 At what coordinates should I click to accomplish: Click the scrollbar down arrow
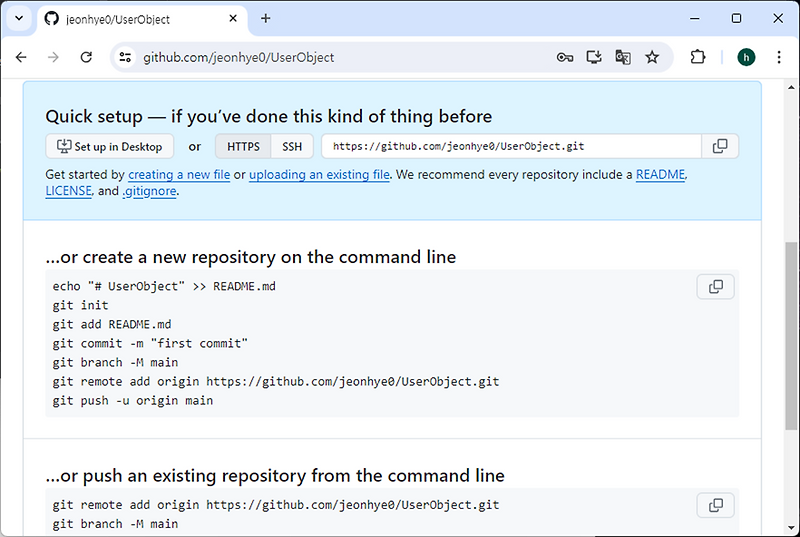tap(791, 528)
